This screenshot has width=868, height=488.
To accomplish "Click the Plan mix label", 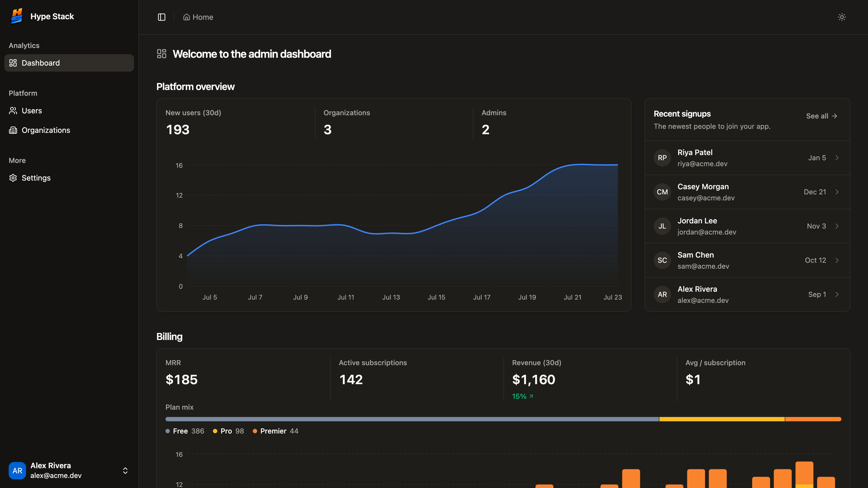I will (179, 407).
